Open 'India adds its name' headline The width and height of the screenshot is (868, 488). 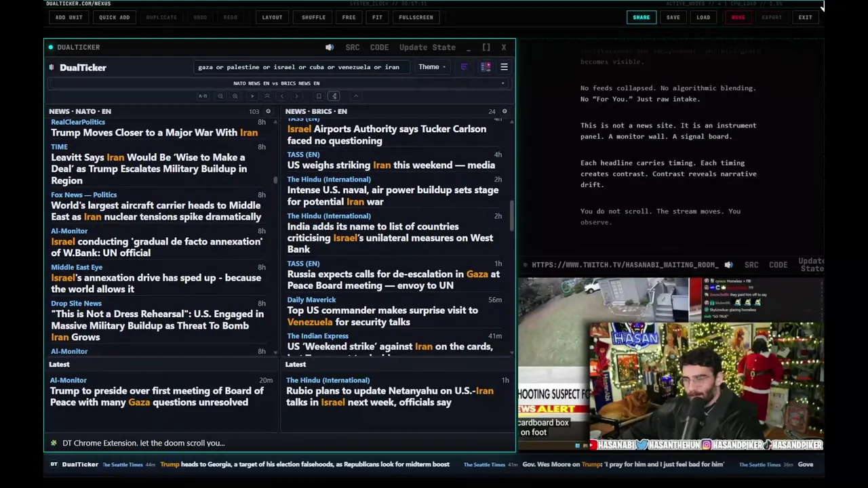pyautogui.click(x=390, y=238)
